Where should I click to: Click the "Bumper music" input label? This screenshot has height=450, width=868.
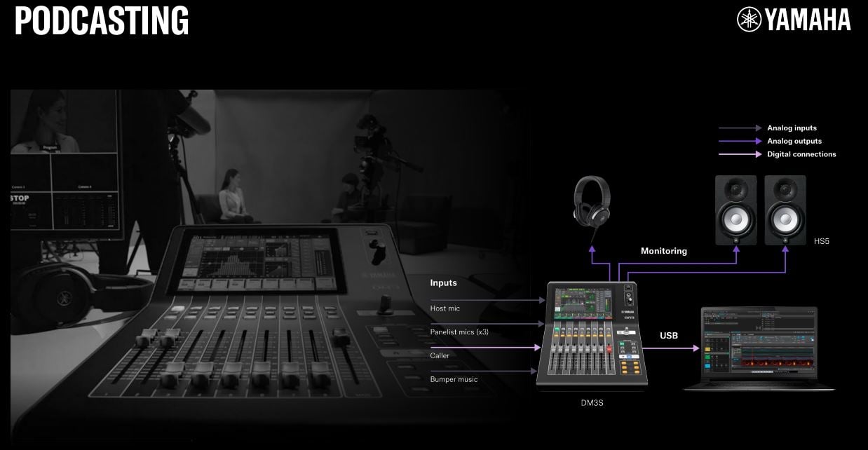point(454,379)
